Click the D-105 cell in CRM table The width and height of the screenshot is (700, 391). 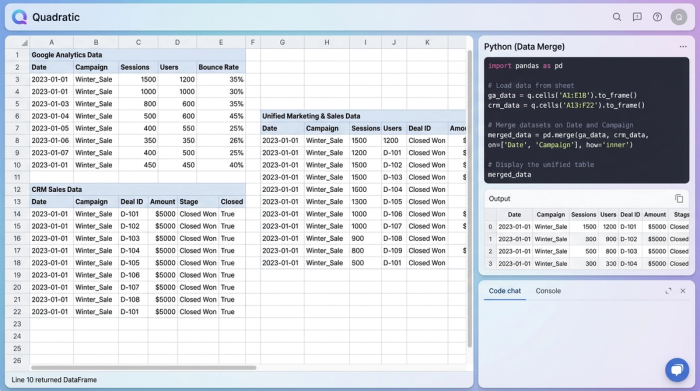133,263
